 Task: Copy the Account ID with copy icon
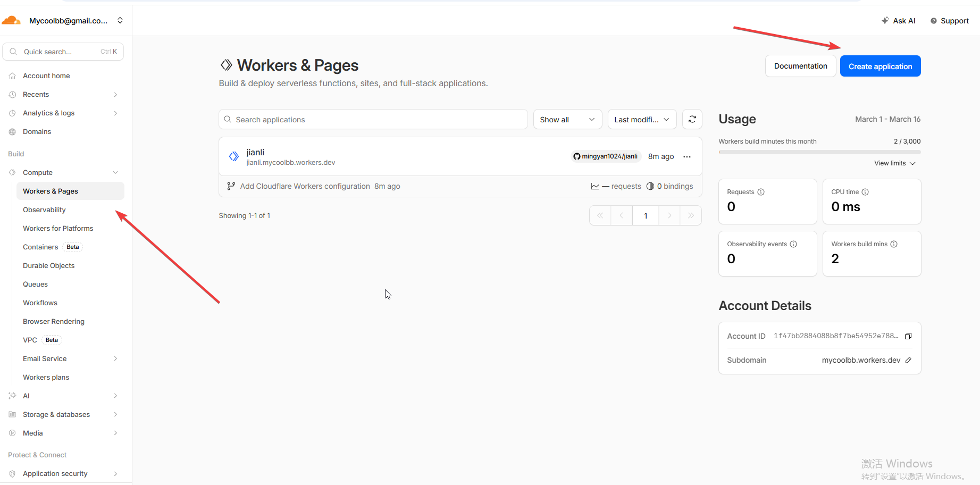point(908,336)
